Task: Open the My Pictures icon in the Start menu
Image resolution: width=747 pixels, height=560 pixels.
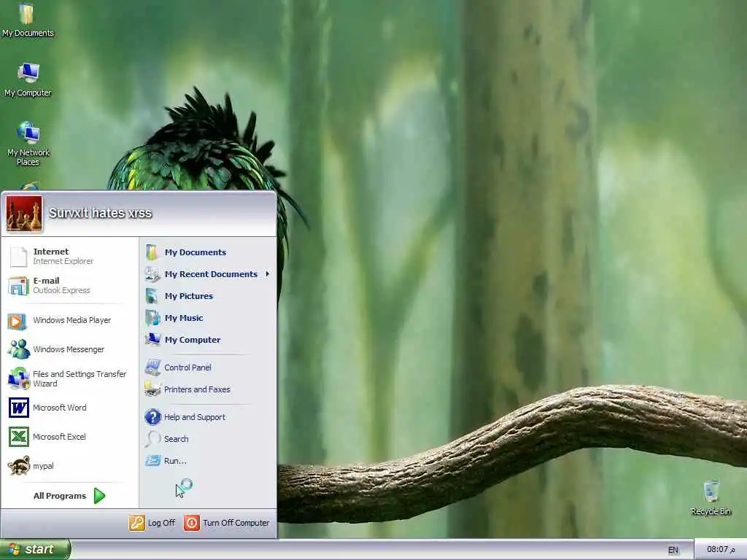Action: 152,296
